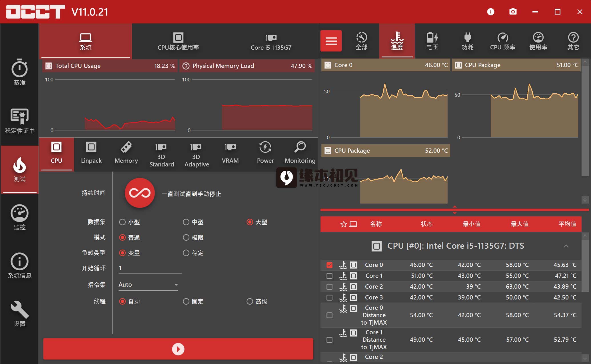Viewport: 591px width, 364px height.
Task: Select 小型 dataset radio button
Action: [123, 222]
